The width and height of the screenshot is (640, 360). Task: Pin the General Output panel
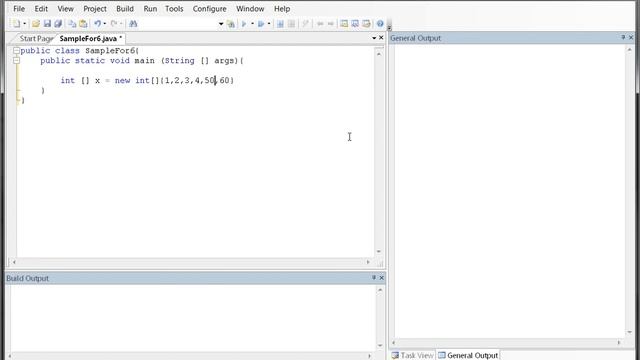pyautogui.click(x=623, y=38)
